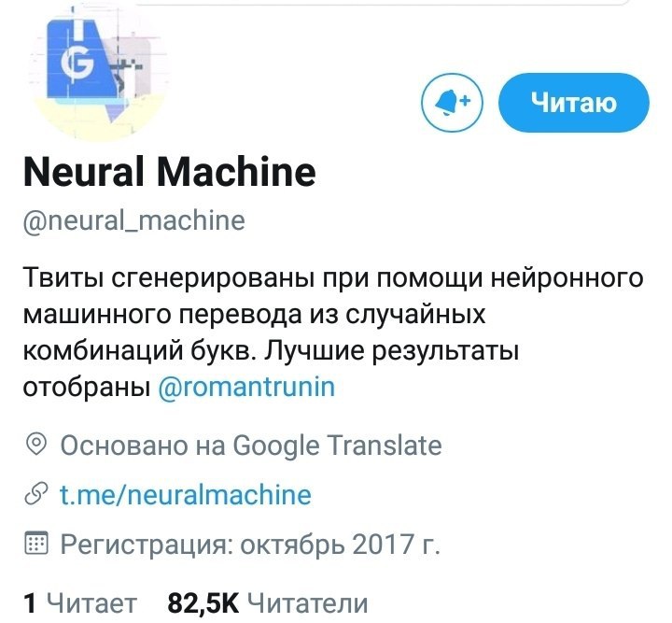Select the Neural Machine display name
672x623 pixels.
point(170,173)
